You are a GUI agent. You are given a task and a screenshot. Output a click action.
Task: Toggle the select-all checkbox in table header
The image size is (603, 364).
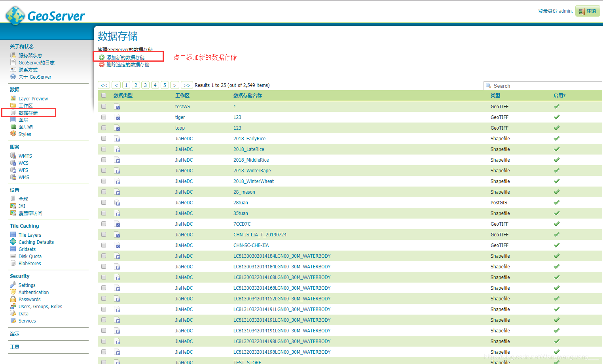104,95
